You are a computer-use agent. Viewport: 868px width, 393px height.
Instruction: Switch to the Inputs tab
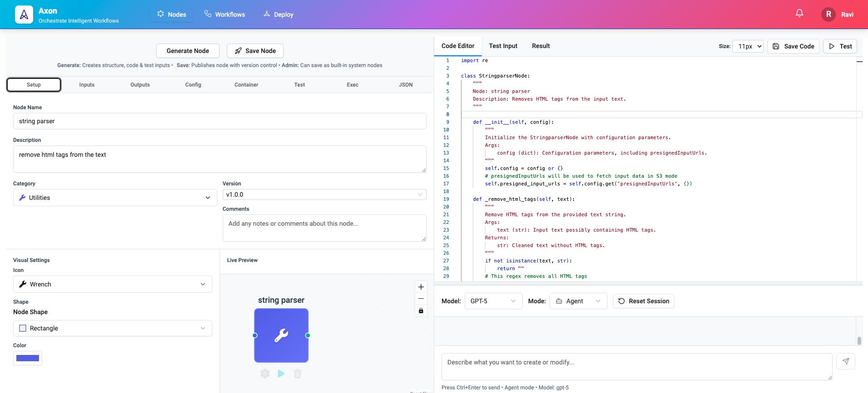(87, 85)
